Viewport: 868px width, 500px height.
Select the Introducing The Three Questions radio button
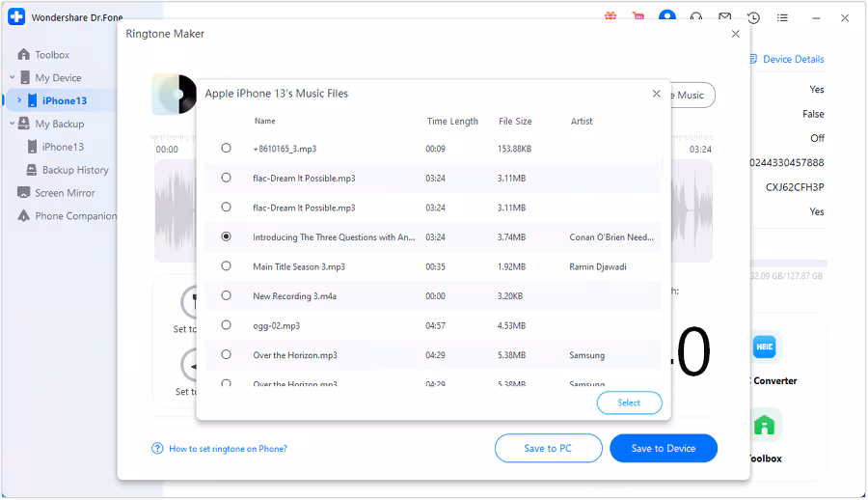click(x=226, y=236)
